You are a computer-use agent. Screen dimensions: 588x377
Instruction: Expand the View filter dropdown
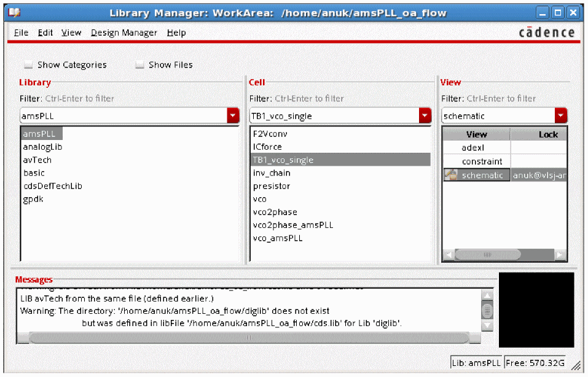point(560,116)
